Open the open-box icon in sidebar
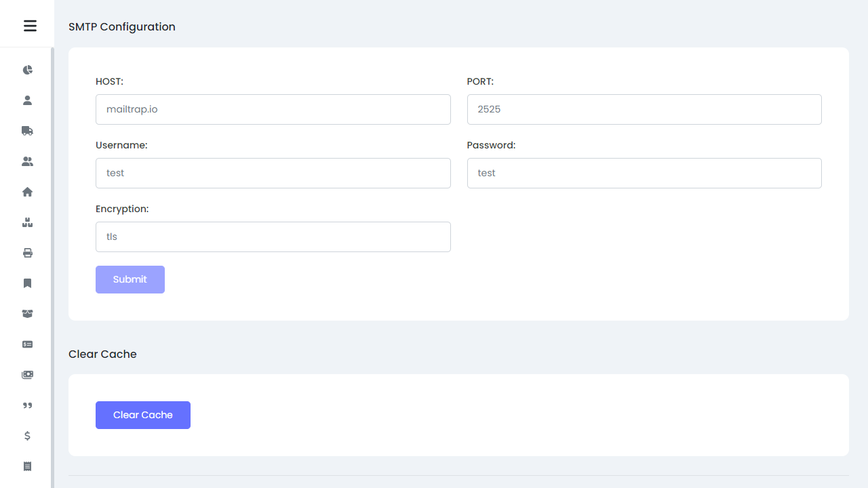Screen dimensions: 868x488 27,314
